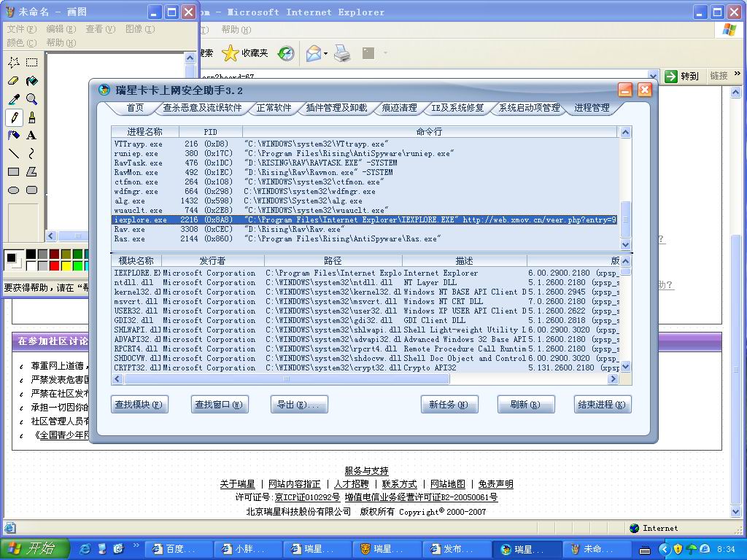747x560 pixels.
Task: Click the 查找模块(F) button
Action: click(x=139, y=405)
